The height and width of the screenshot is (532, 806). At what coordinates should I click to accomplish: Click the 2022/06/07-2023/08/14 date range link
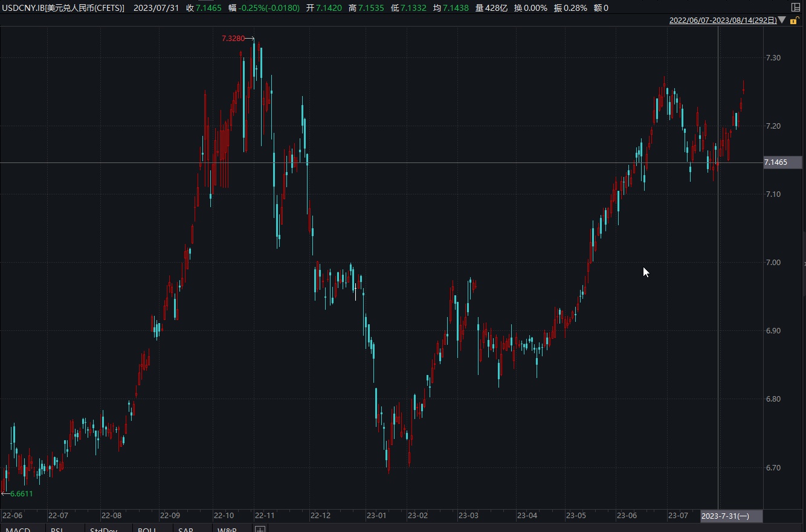pyautogui.click(x=723, y=20)
